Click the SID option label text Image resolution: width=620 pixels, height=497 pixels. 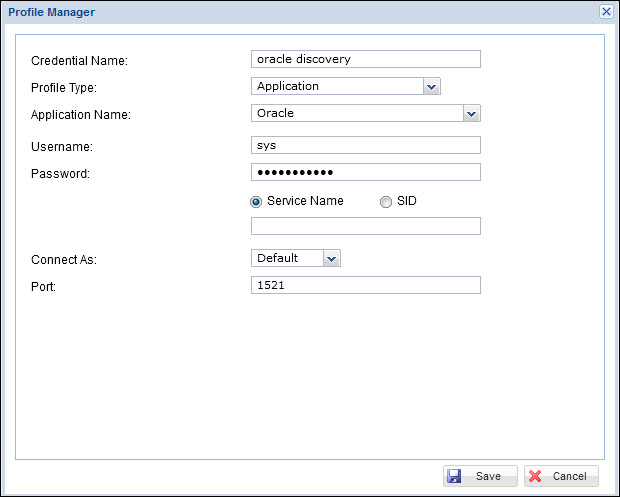(x=406, y=201)
